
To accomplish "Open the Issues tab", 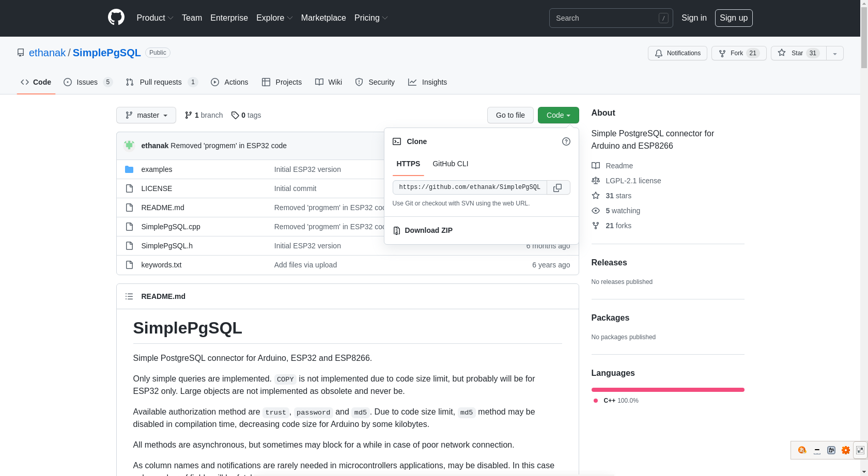I will 88,82.
